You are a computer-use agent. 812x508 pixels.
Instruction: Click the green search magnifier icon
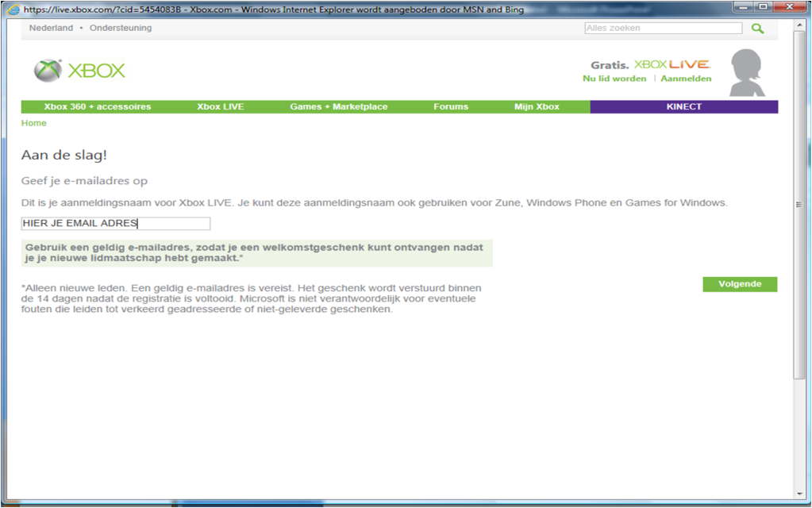pyautogui.click(x=757, y=29)
